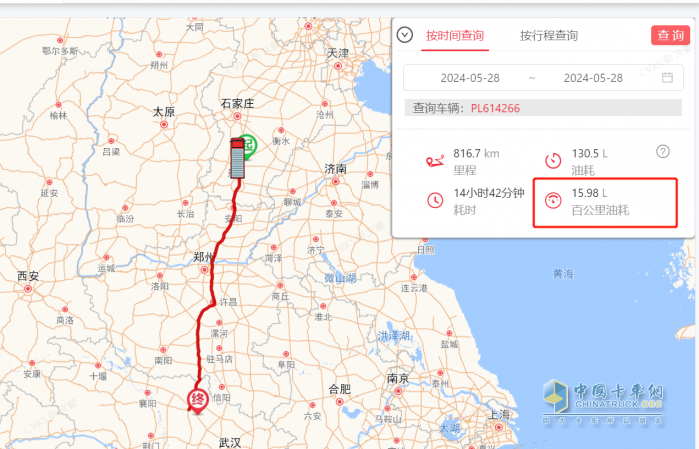The width and height of the screenshot is (699, 449).
Task: Click the truck icon on map
Action: pos(237,159)
